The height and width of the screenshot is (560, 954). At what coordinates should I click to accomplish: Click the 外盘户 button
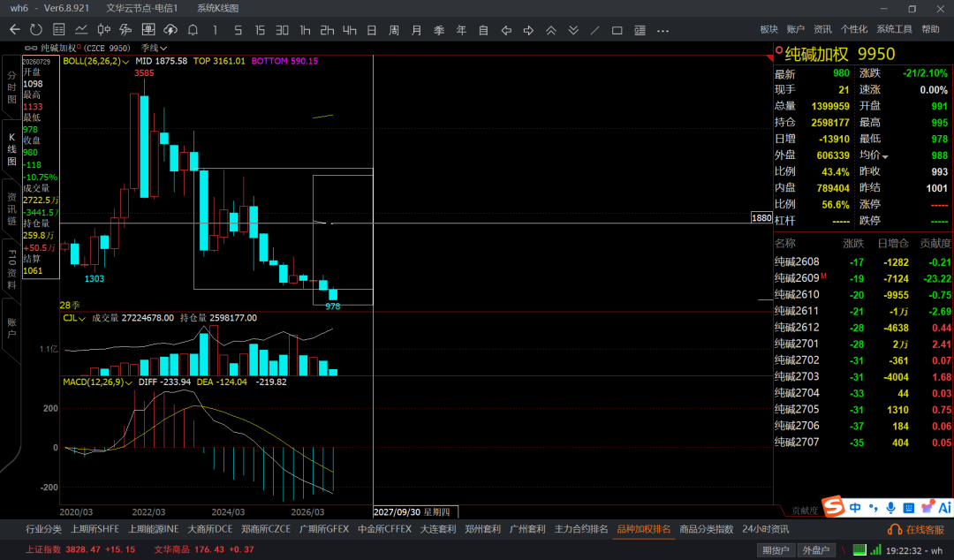click(x=815, y=549)
